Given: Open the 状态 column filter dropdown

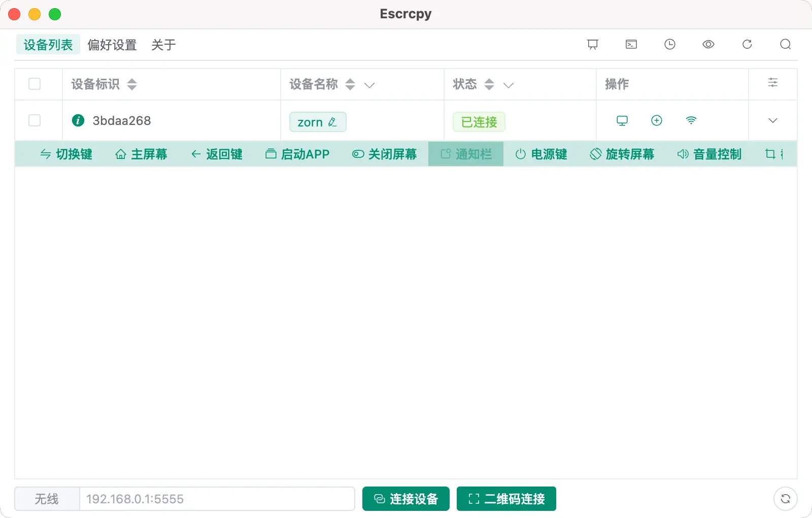Looking at the screenshot, I should click(x=509, y=85).
